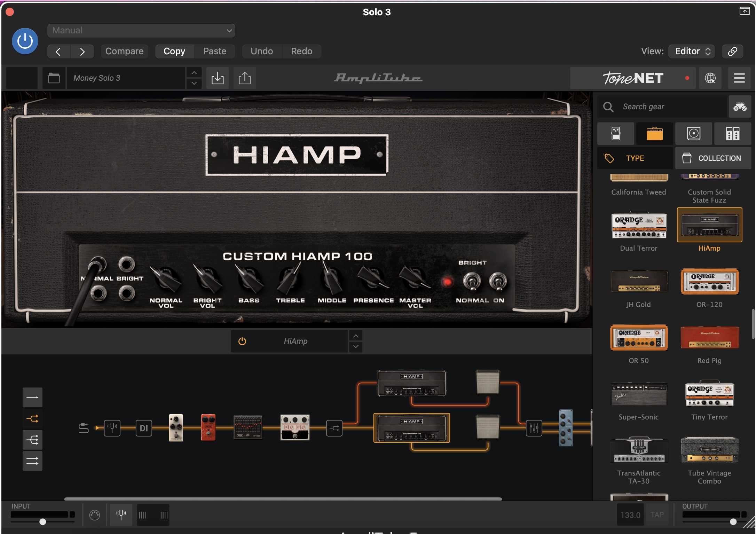Select the Super-Sonic amp thumbnail
Image resolution: width=756 pixels, height=534 pixels.
[x=639, y=394]
